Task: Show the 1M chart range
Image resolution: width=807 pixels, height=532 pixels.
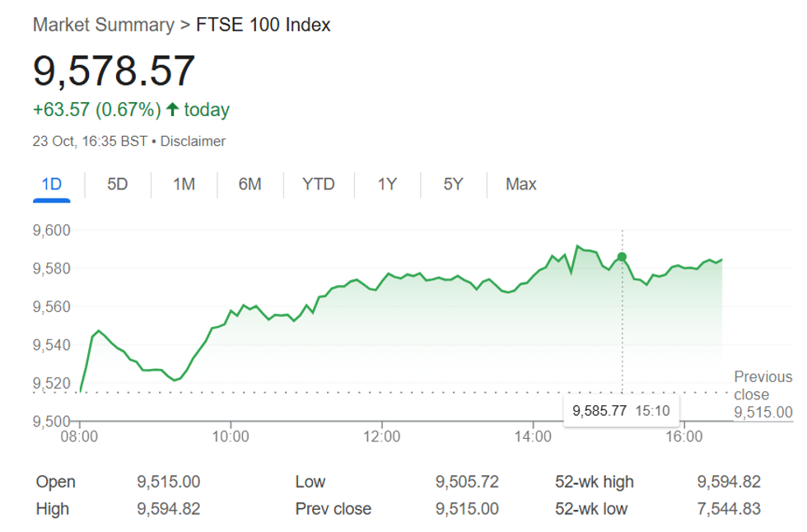Action: pos(184,184)
